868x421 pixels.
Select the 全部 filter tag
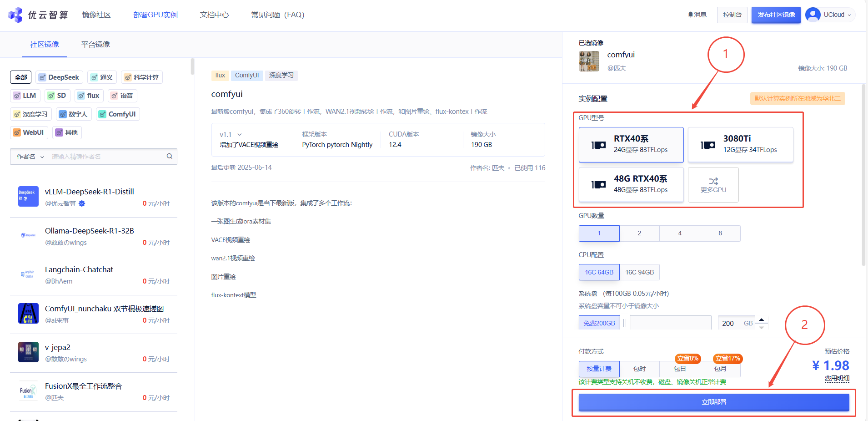(x=21, y=77)
